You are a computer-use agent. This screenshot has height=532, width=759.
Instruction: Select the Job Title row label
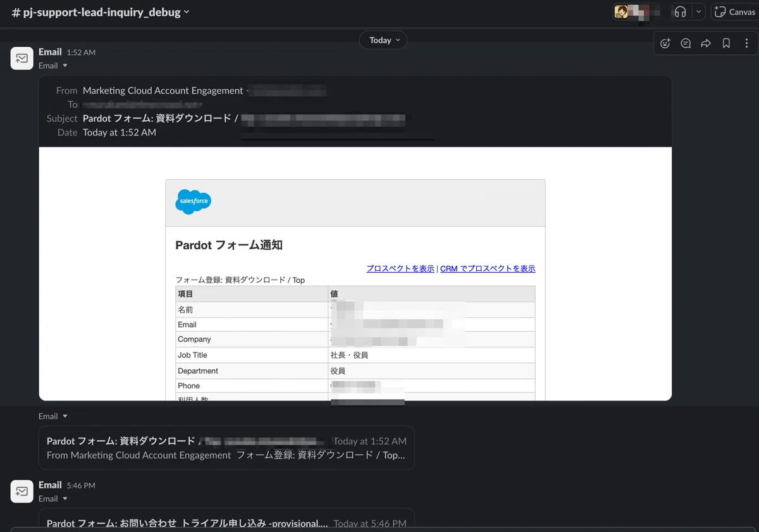(192, 355)
